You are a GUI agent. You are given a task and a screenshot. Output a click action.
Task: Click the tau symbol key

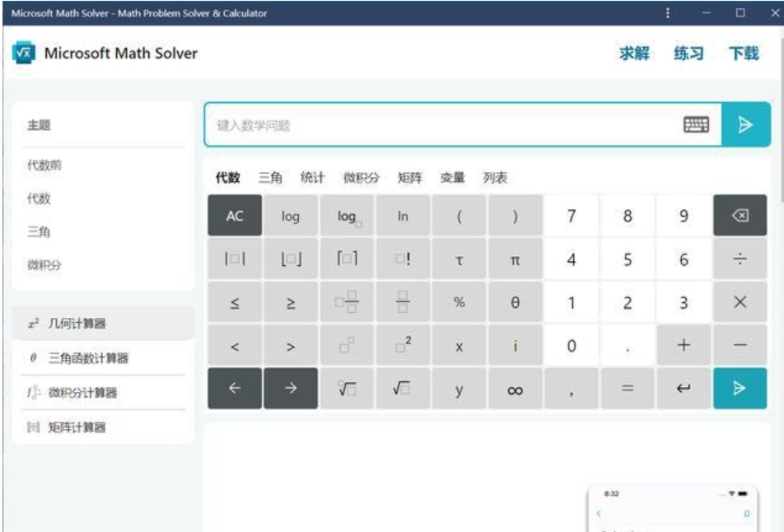459,259
